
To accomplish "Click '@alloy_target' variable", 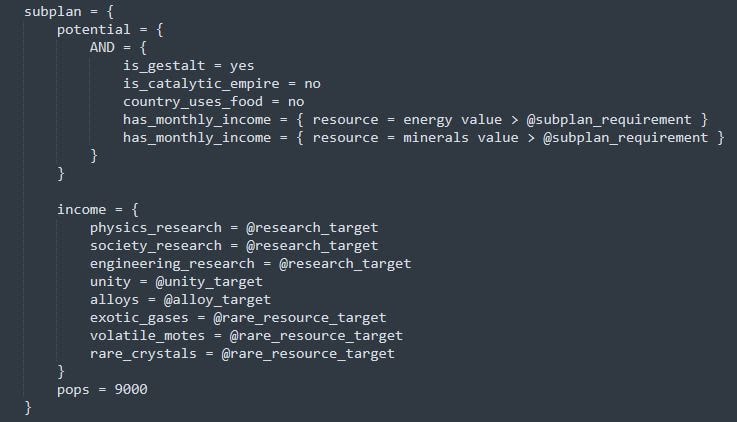I will (217, 299).
